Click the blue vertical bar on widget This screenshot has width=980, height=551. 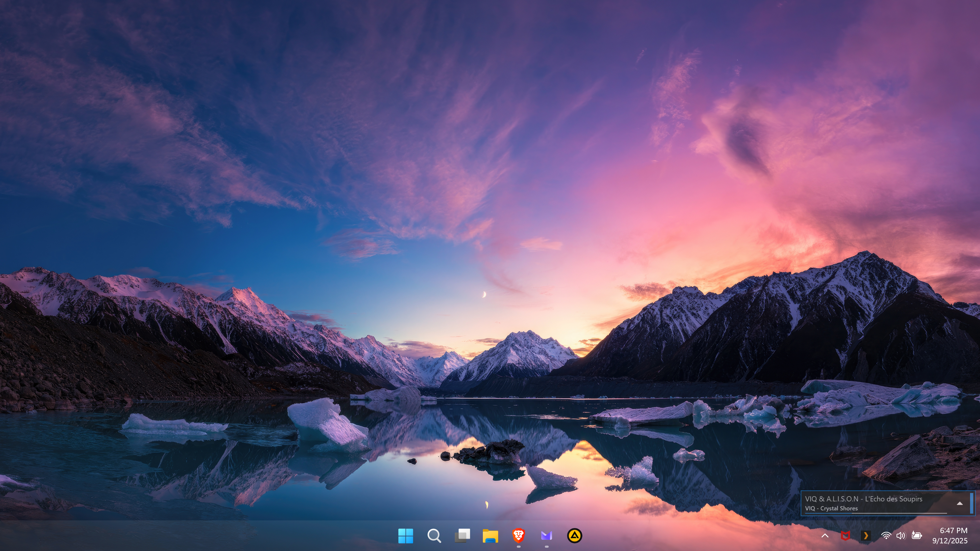(972, 503)
